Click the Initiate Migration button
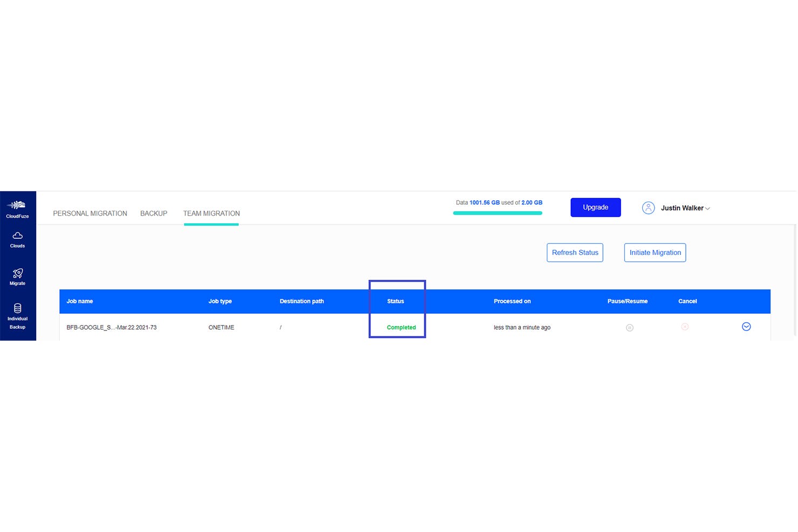Image resolution: width=798 pixels, height=532 pixels. click(x=655, y=252)
